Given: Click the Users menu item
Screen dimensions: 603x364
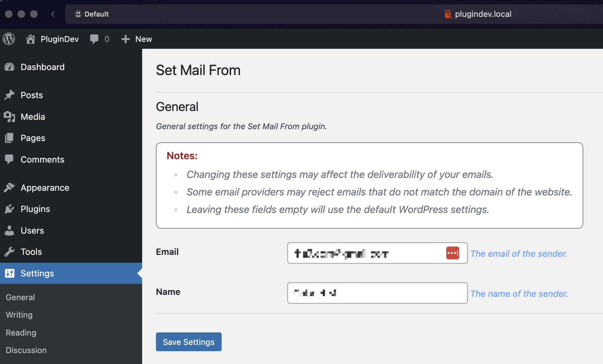Looking at the screenshot, I should 32,230.
